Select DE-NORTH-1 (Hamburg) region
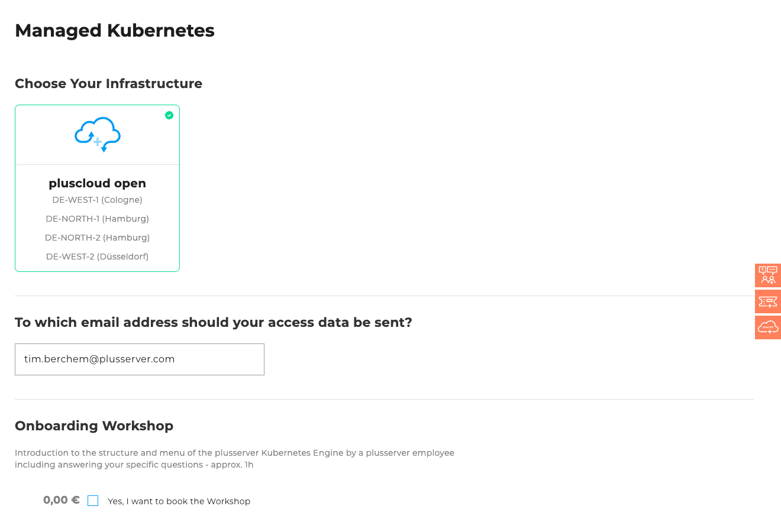781x532 pixels. [x=97, y=219]
